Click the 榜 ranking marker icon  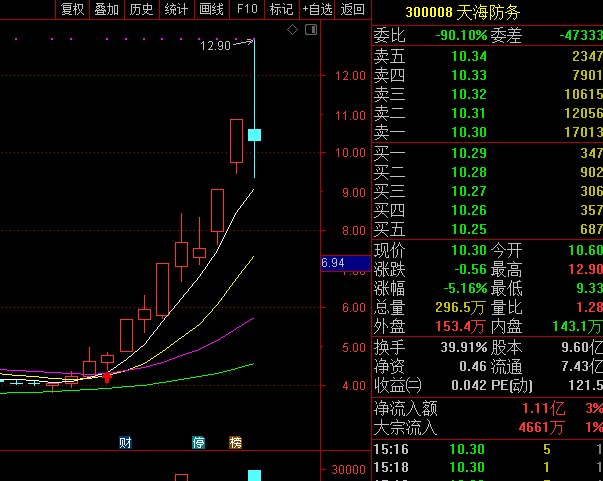pyautogui.click(x=236, y=442)
